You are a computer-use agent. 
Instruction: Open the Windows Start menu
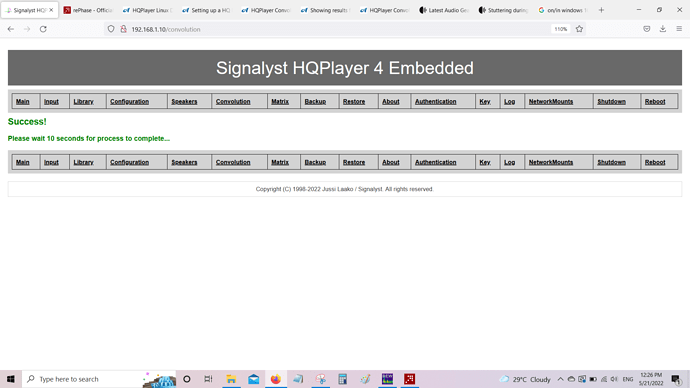(x=11, y=379)
